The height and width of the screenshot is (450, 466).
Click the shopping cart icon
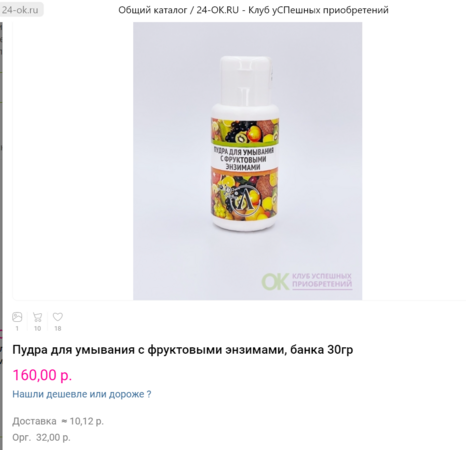pos(37,317)
